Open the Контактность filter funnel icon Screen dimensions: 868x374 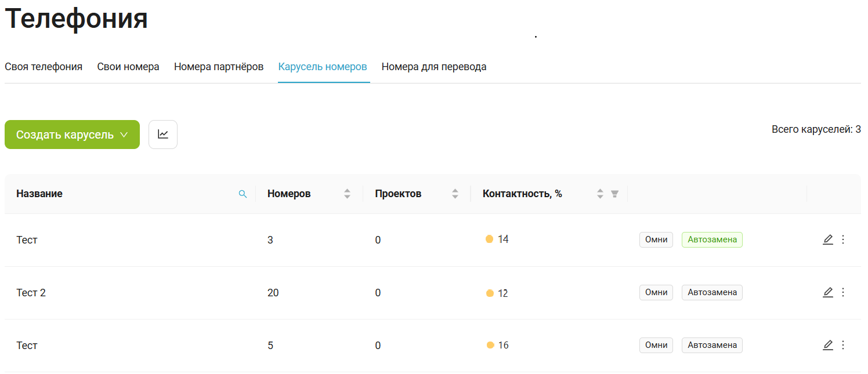click(615, 194)
